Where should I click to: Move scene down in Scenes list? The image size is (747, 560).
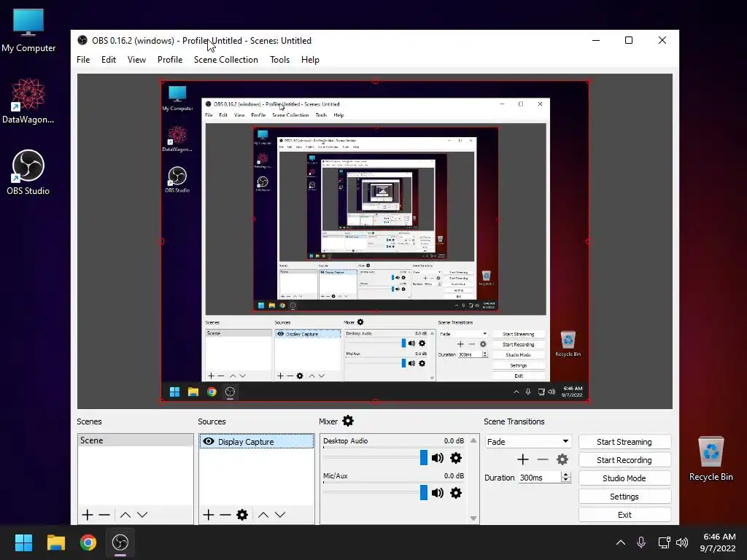coord(142,515)
